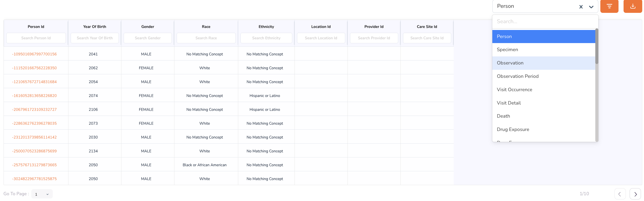Collapse the table dropdown chevron
Screen dimensions: 644x201
(x=591, y=7)
